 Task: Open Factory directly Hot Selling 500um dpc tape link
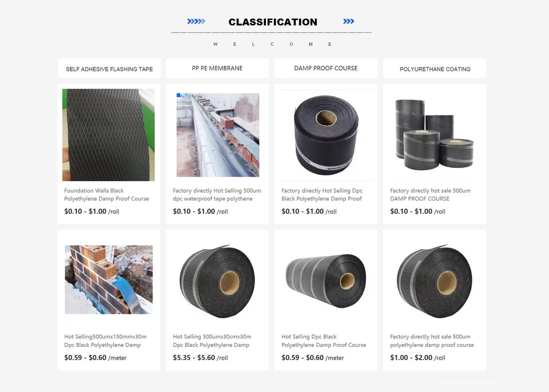[217, 195]
